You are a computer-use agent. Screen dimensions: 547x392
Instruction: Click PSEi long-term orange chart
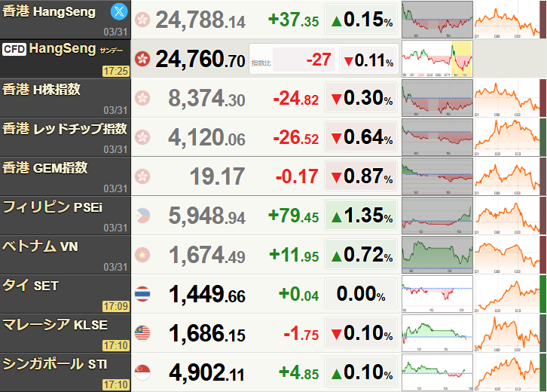506,216
